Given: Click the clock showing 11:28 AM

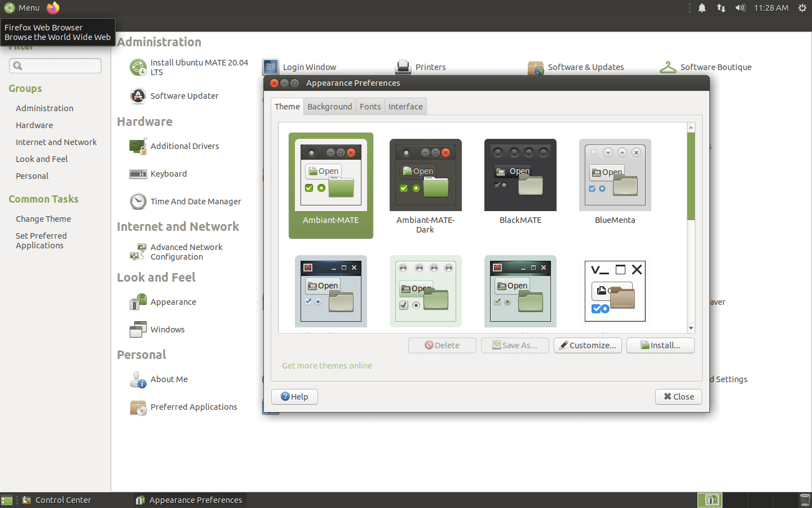Looking at the screenshot, I should 771,8.
